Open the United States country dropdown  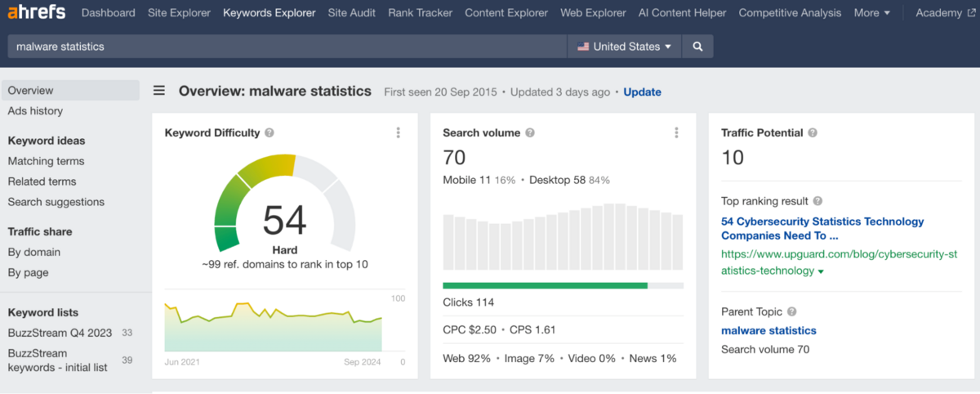(625, 47)
